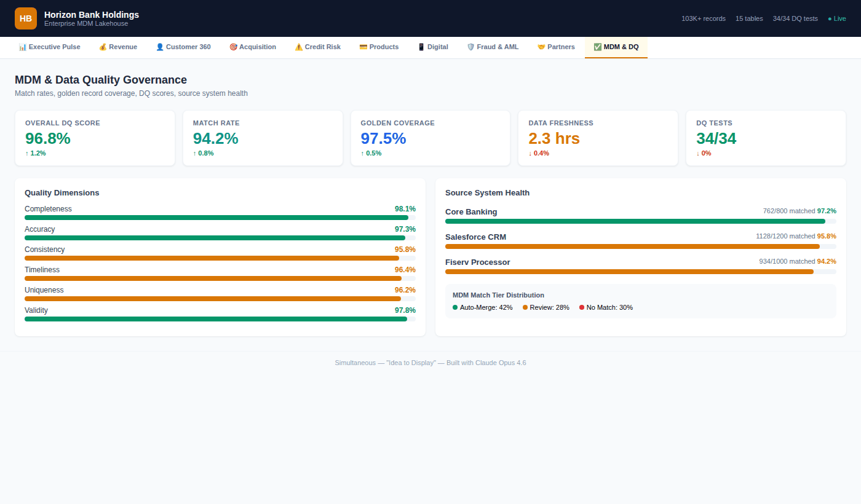Viewport: 861px width, 504px height.
Task: Click the Customer 360 person icon
Action: (160, 47)
